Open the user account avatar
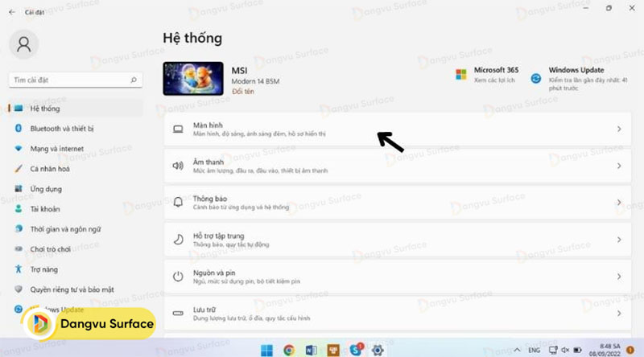644x357 pixels. point(24,44)
